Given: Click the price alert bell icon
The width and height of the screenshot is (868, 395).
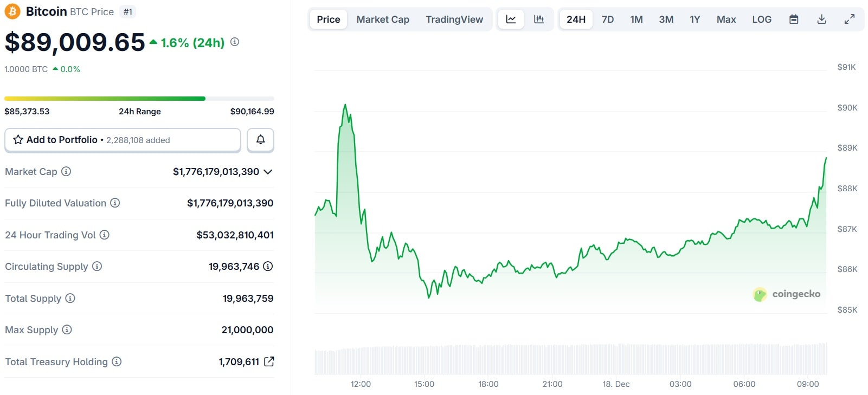Looking at the screenshot, I should coord(260,140).
